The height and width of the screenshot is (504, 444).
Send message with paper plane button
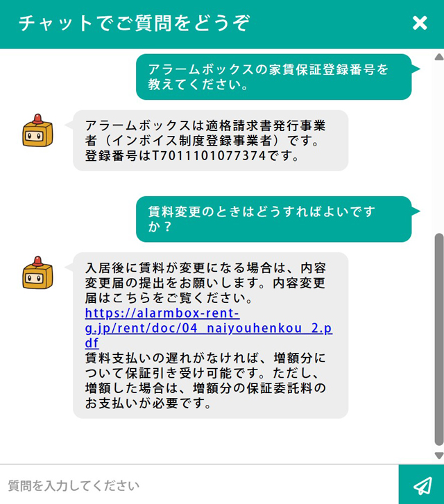(422, 485)
